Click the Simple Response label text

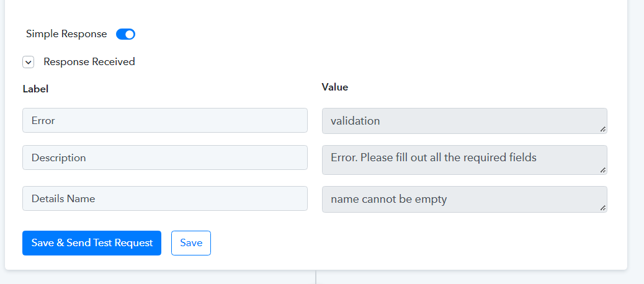pyautogui.click(x=66, y=34)
